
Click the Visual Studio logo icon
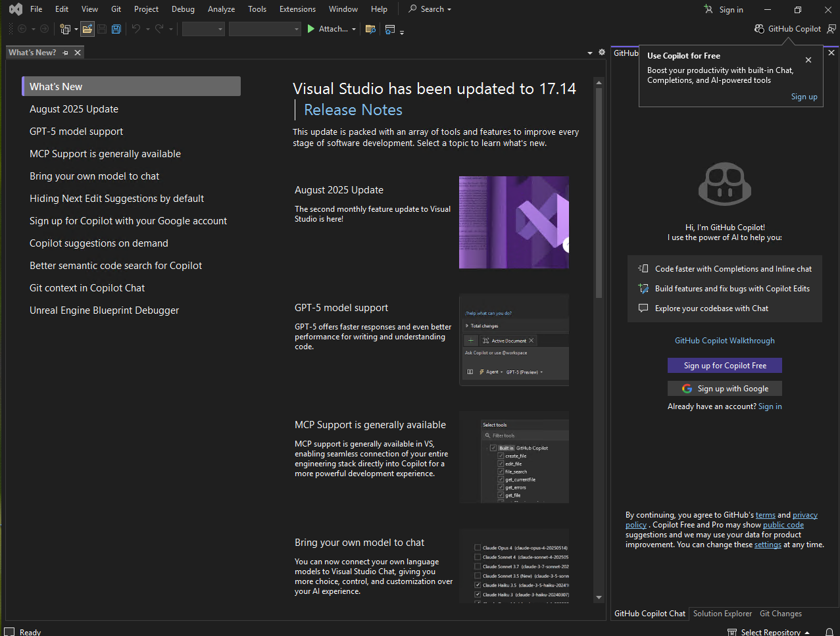tap(16, 9)
